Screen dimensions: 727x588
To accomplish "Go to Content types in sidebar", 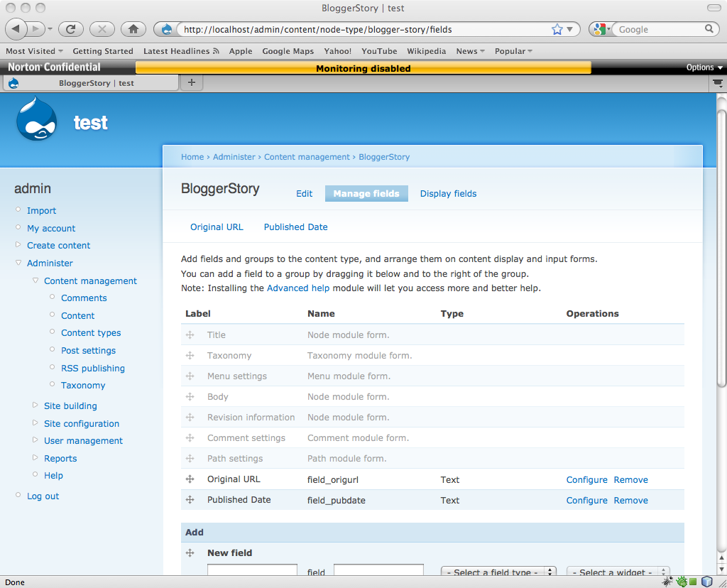I will (91, 333).
